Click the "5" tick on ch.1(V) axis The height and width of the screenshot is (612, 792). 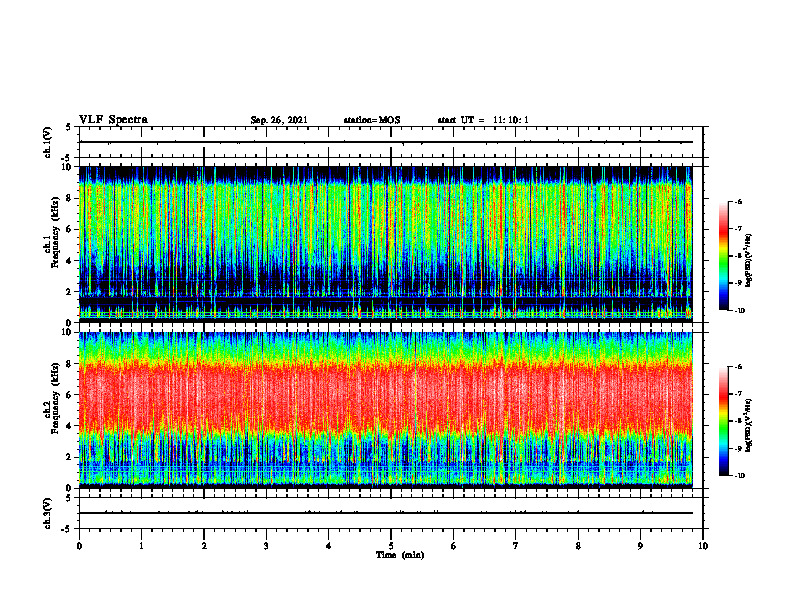[x=69, y=127]
